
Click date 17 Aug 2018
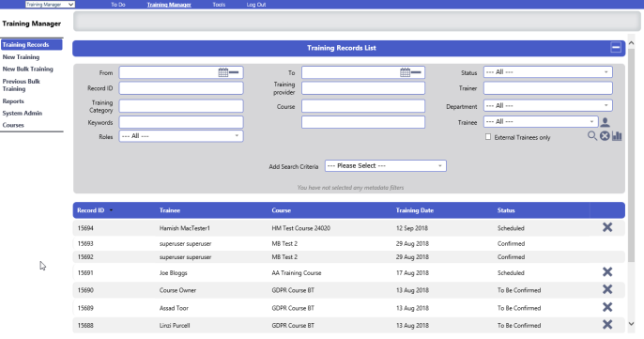coord(412,273)
